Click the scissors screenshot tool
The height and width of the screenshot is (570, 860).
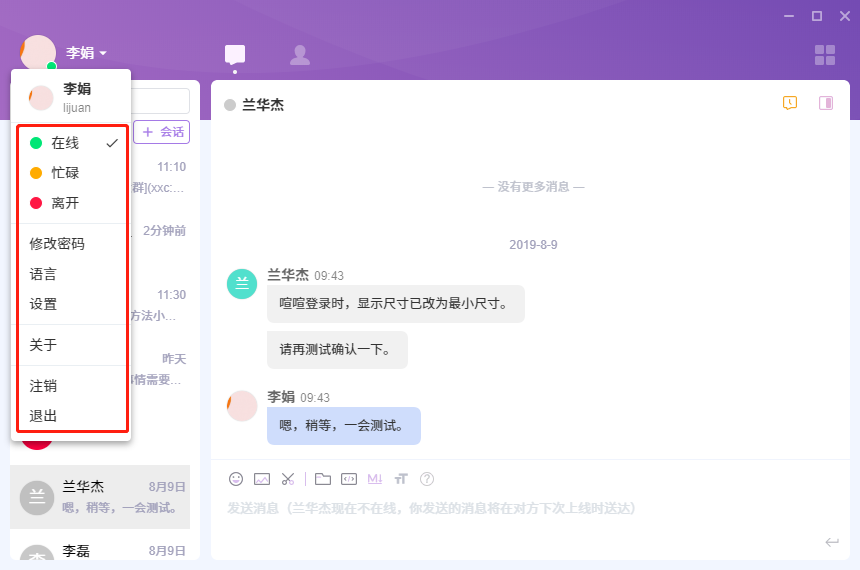click(x=288, y=479)
